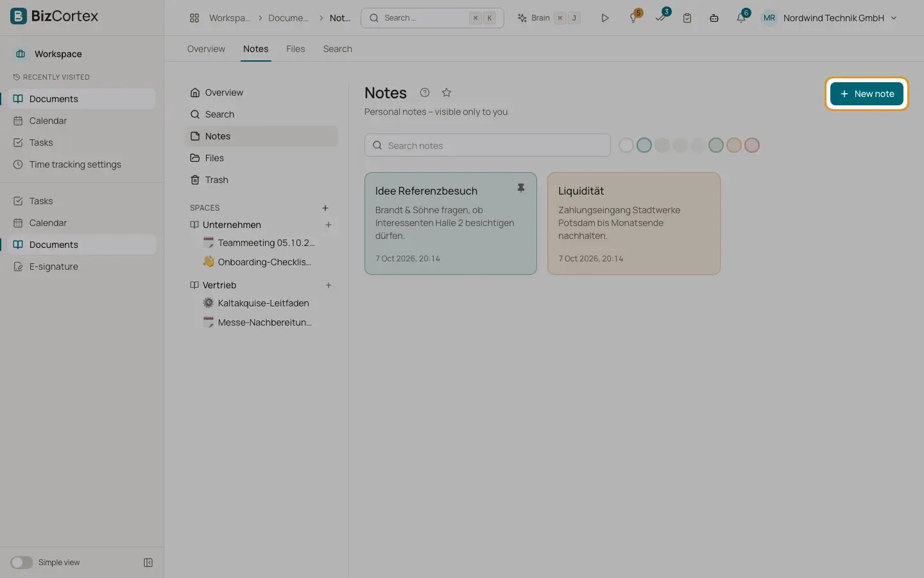Open Files in the documents panel
The image size is (924, 578).
coord(261,158)
